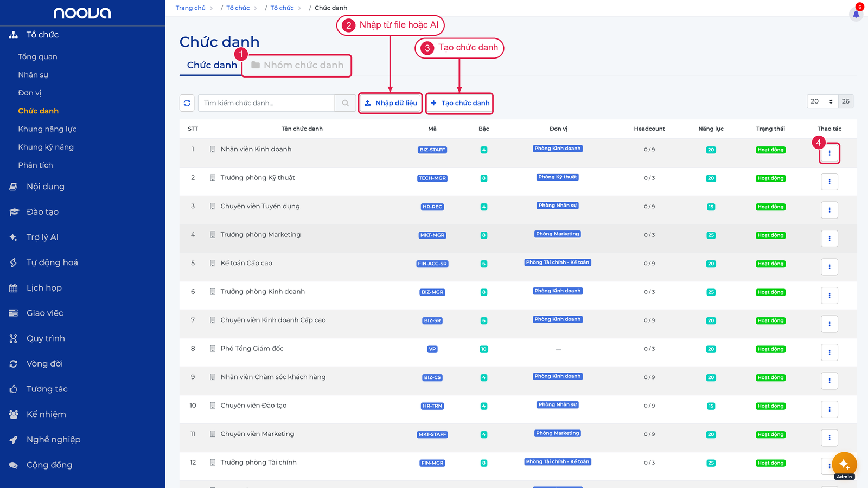Open actions menu for Phó Tổng Giám đốc
This screenshot has width=868, height=488.
coord(829,352)
